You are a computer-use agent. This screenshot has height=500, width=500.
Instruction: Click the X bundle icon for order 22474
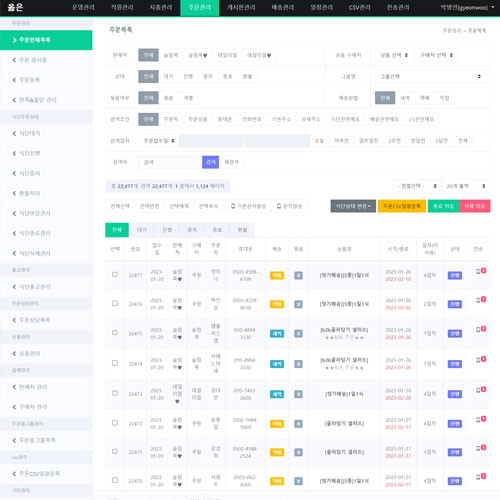[x=298, y=364]
